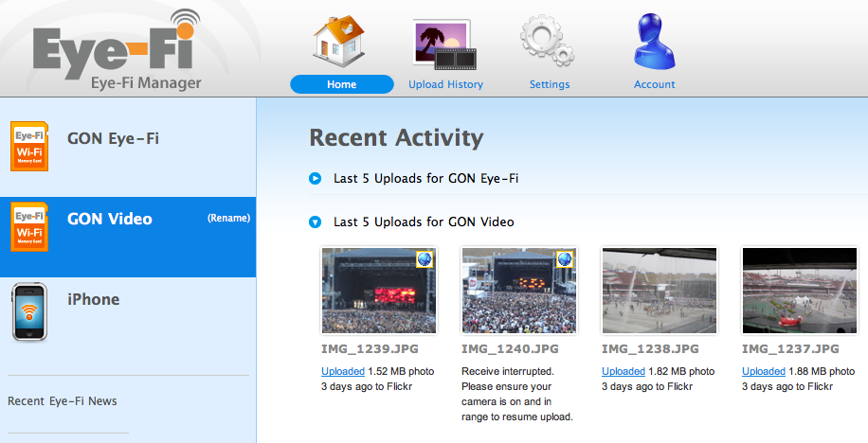Click the iPhone device icon

point(29,312)
